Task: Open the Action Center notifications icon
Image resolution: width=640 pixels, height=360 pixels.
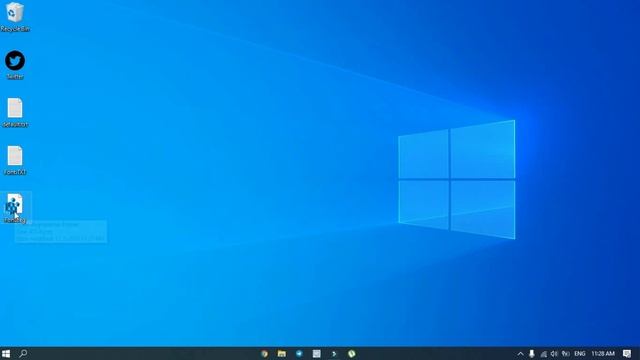Action: (627, 353)
